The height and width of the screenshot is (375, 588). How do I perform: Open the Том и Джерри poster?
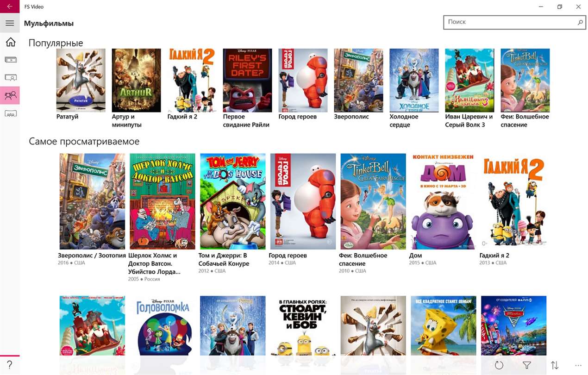pos(232,201)
